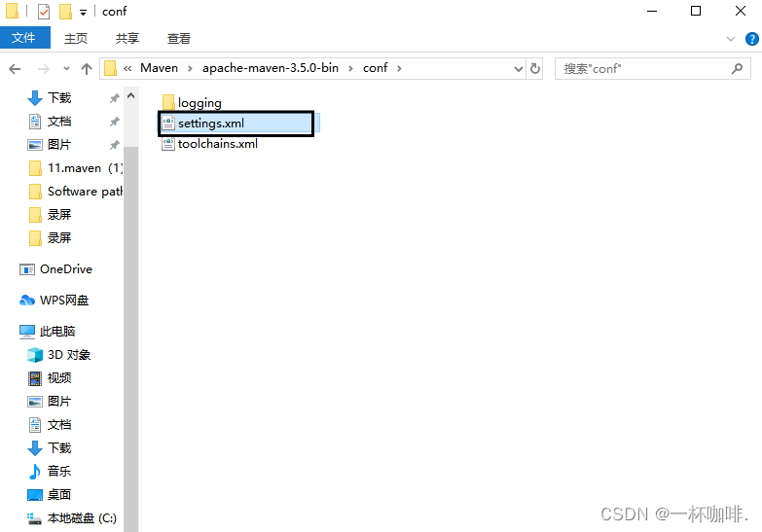Switch to the 主页 ribbon tab

(76, 38)
